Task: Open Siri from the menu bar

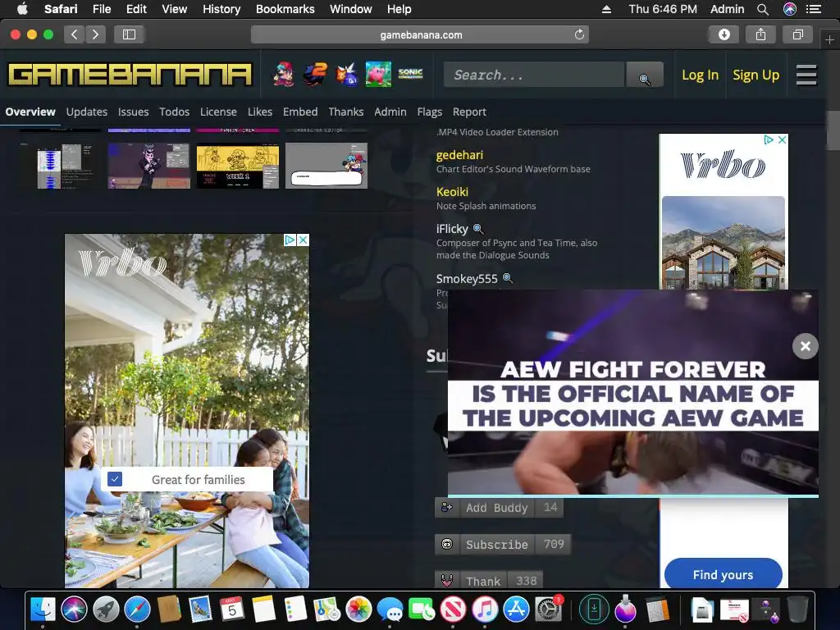Action: 790,9
